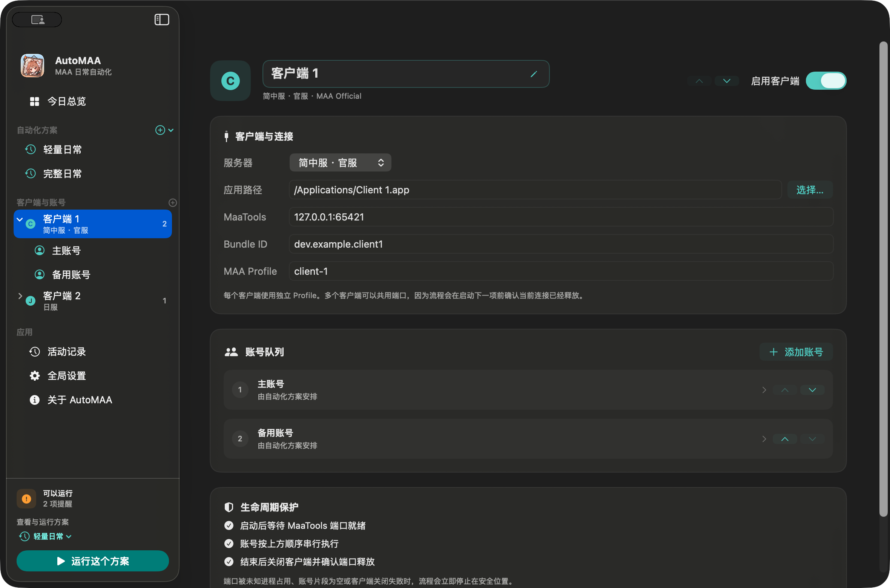Click the pencil edit icon in the name field
The image size is (890, 588).
click(534, 74)
